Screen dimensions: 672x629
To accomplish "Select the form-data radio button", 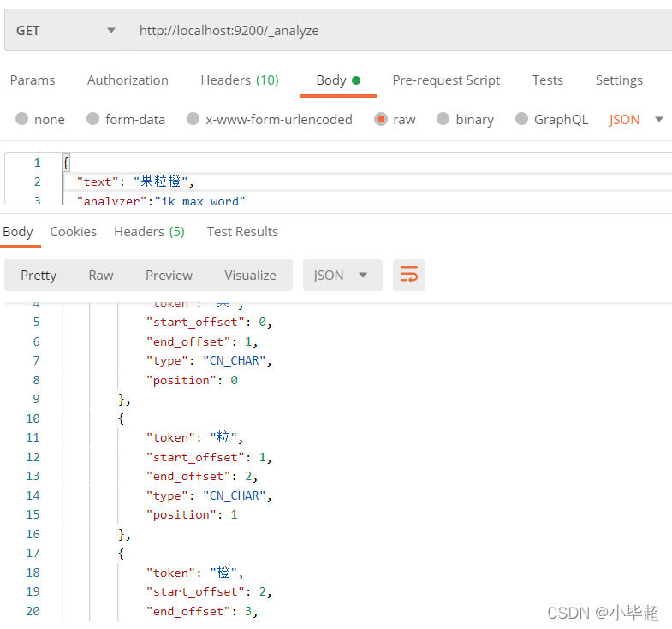I will (x=92, y=119).
